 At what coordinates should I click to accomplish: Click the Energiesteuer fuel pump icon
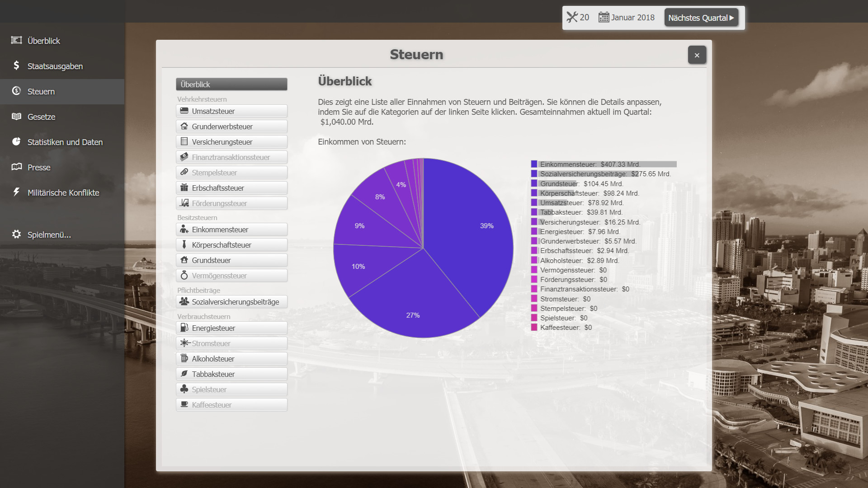point(184,328)
